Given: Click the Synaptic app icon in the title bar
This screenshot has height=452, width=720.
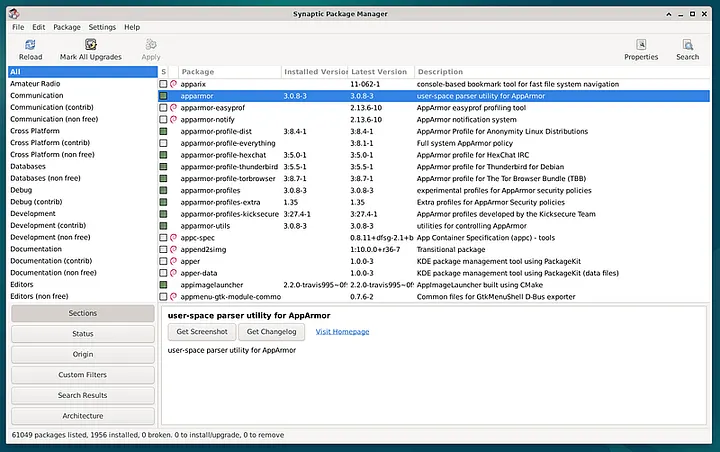Looking at the screenshot, I should 14,14.
